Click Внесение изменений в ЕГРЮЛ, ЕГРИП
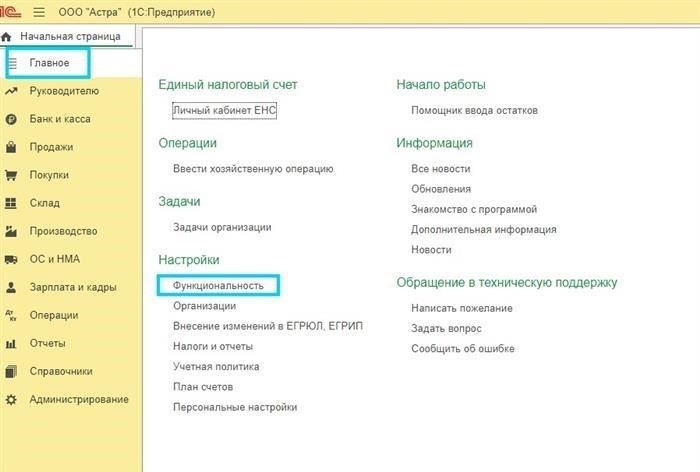The height and width of the screenshot is (472, 700). pos(268,326)
